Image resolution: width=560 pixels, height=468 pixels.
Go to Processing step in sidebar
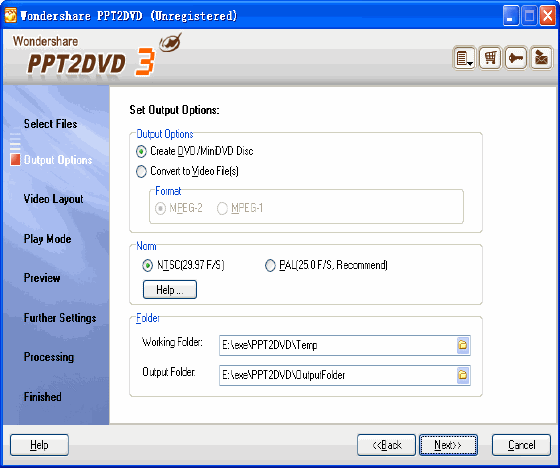pyautogui.click(x=49, y=357)
